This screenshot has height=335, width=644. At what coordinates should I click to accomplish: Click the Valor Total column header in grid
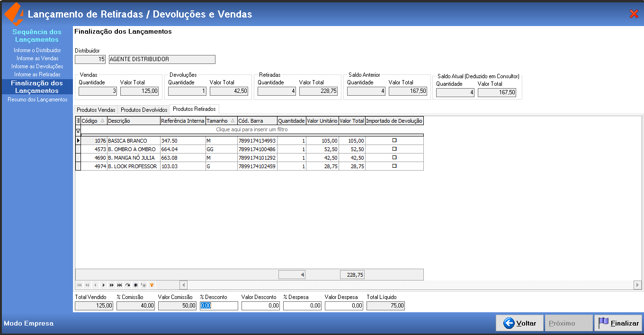tap(352, 121)
